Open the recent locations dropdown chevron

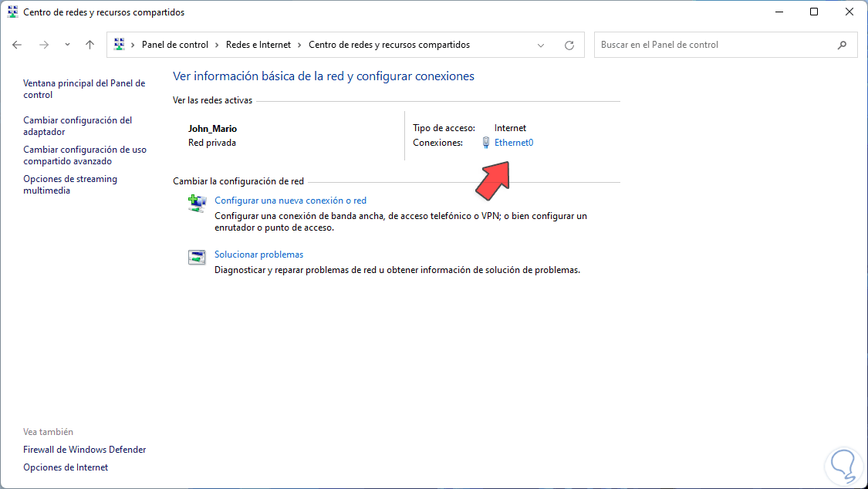point(67,45)
